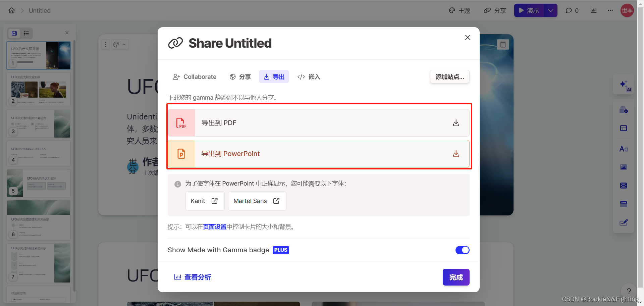The height and width of the screenshot is (306, 644).
Task: Toggle Show Made with Gamma badge switch
Action: tap(462, 250)
